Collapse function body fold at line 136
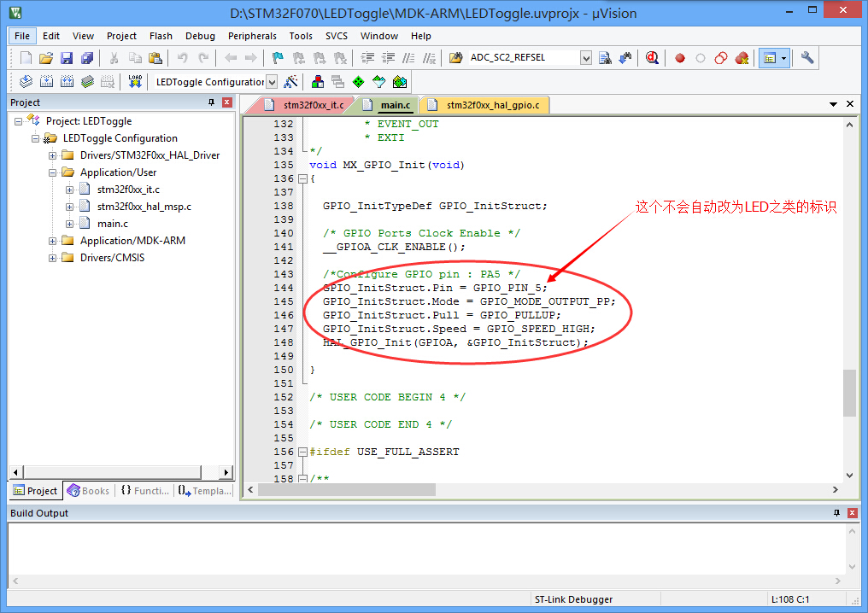Screen dimensions: 868x613 302,178
